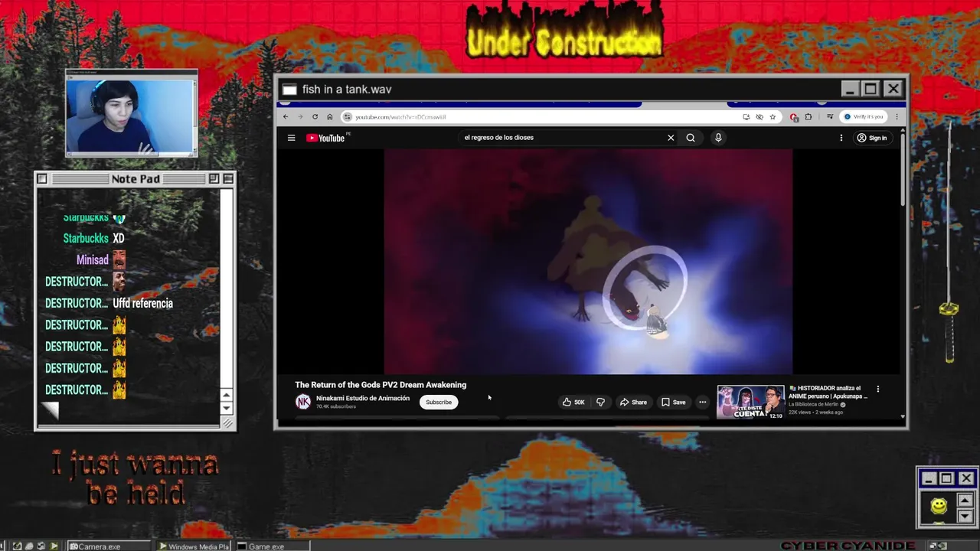Image resolution: width=980 pixels, height=551 pixels.
Task: Open the YouTube hamburger guide menu
Action: pos(291,138)
